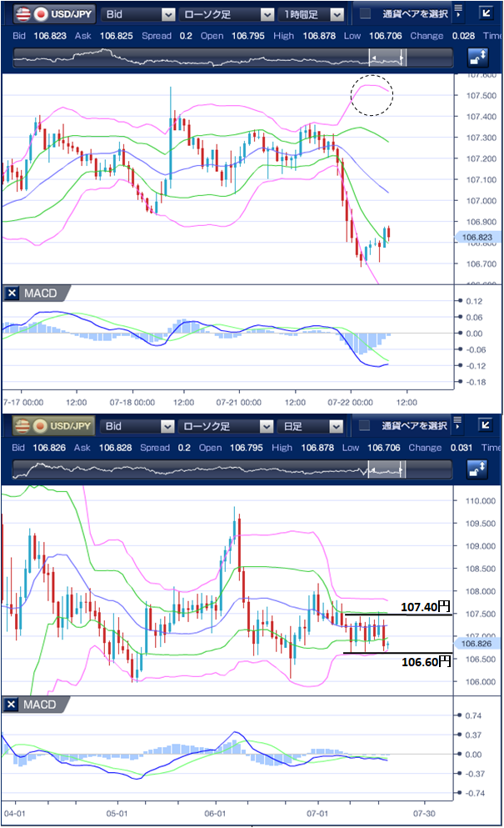Click the range reset icon beside the hourly overview

pyautogui.click(x=477, y=58)
